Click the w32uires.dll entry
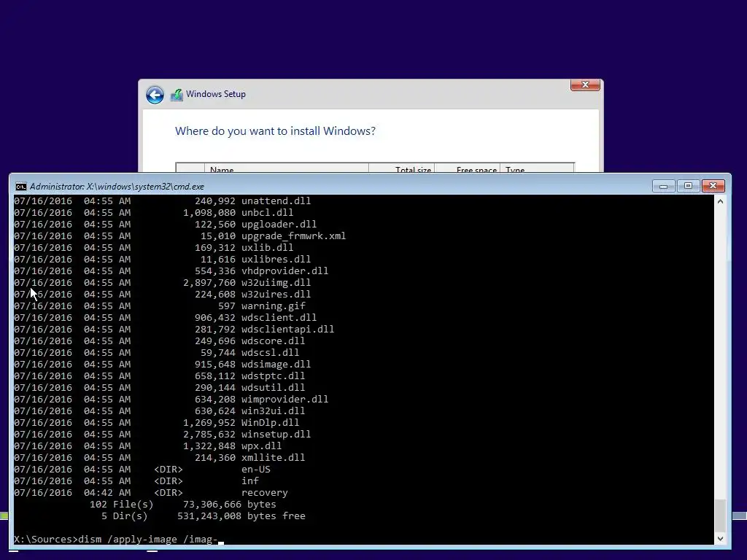Screen dimensions: 747x560 click(x=276, y=295)
